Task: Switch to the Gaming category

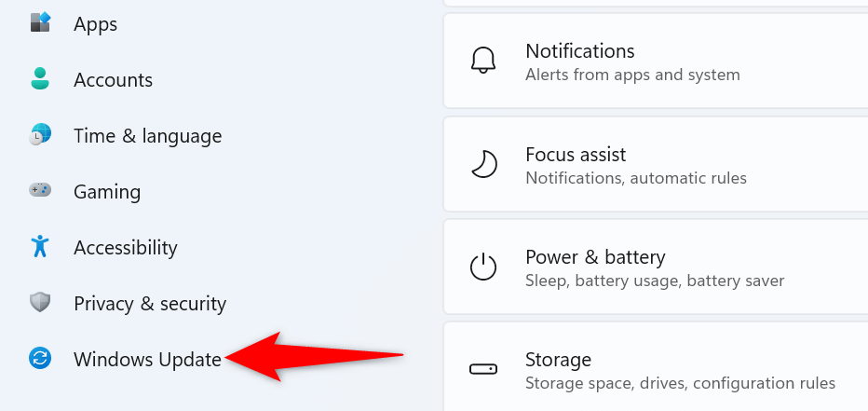Action: (x=107, y=191)
